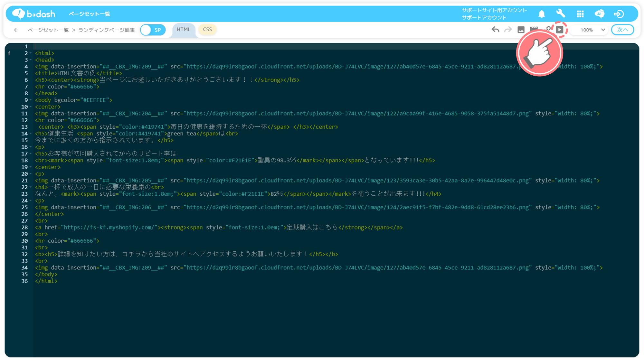Click the 詳細を知りたい方は line
The height and width of the screenshot is (362, 644).
(186, 254)
